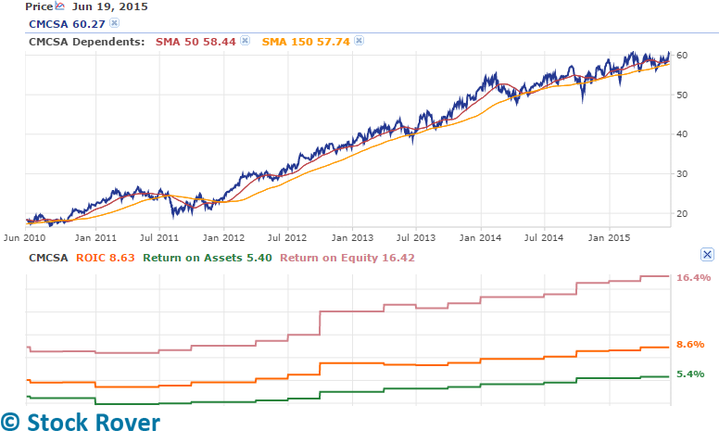Click the 5.4% end value label
The image size is (719, 431).
pos(690,374)
